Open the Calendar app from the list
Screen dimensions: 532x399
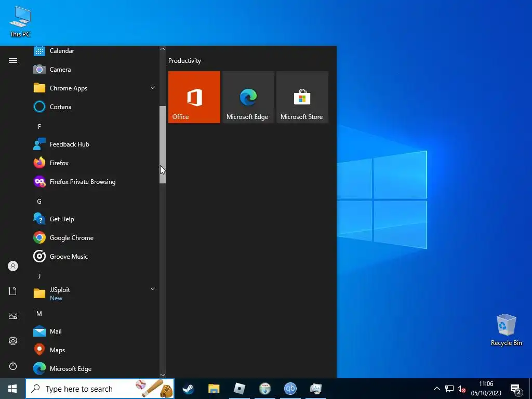point(95,51)
